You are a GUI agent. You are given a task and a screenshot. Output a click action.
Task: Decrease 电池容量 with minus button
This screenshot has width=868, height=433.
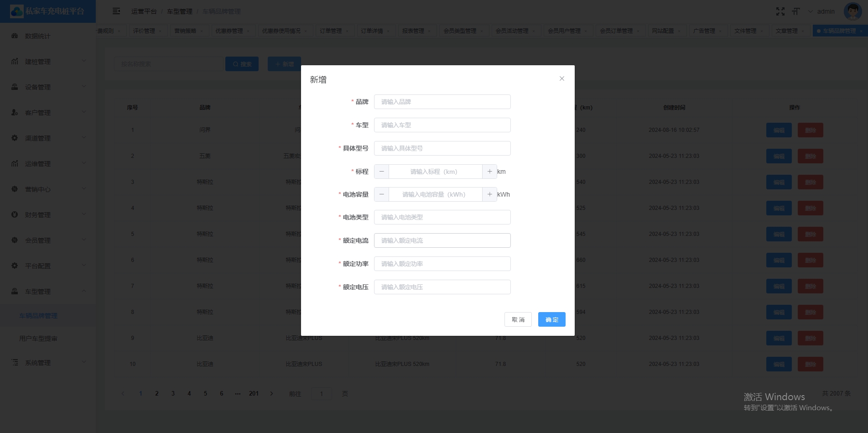pos(382,194)
